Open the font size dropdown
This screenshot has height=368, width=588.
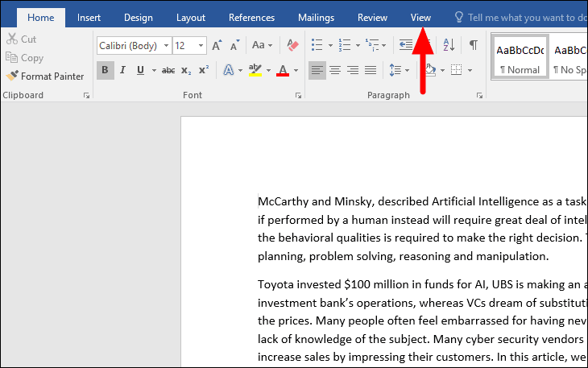click(x=201, y=46)
